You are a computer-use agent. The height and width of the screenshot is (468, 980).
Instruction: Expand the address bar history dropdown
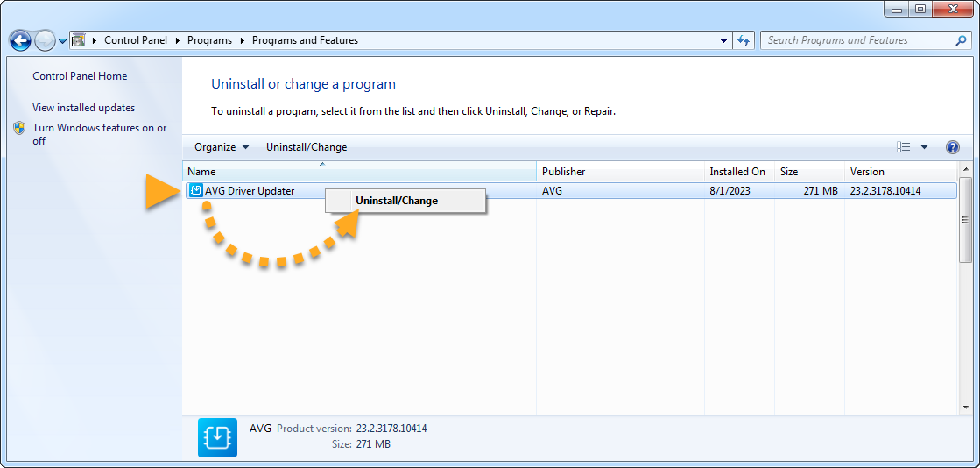[x=723, y=40]
